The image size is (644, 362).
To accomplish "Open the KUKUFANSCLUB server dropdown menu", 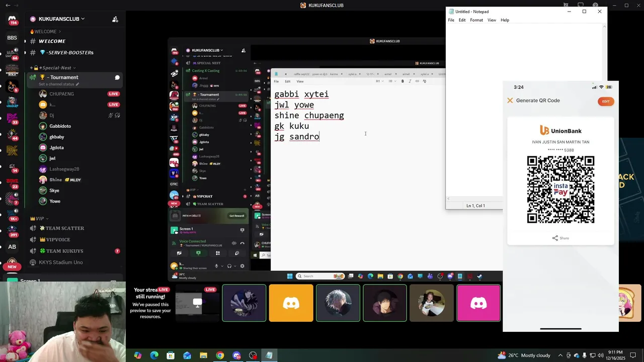I will (x=57, y=19).
